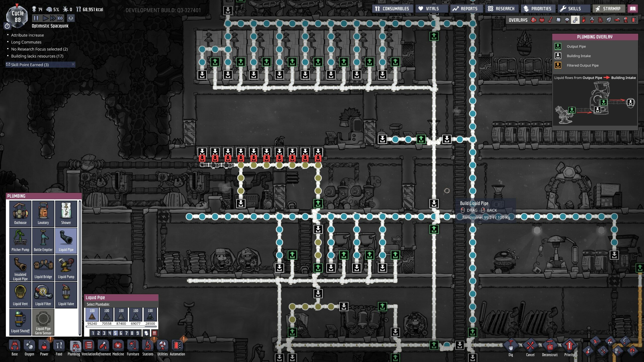
Task: Select the Lavatory building
Action: pyautogui.click(x=43, y=214)
